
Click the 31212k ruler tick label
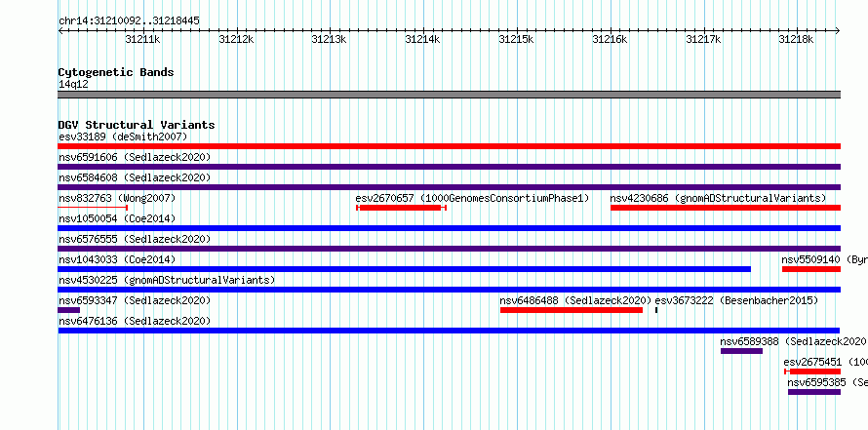(x=236, y=39)
